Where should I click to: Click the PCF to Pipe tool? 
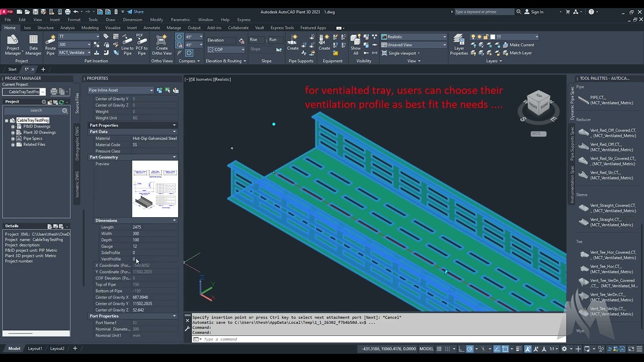click(141, 45)
